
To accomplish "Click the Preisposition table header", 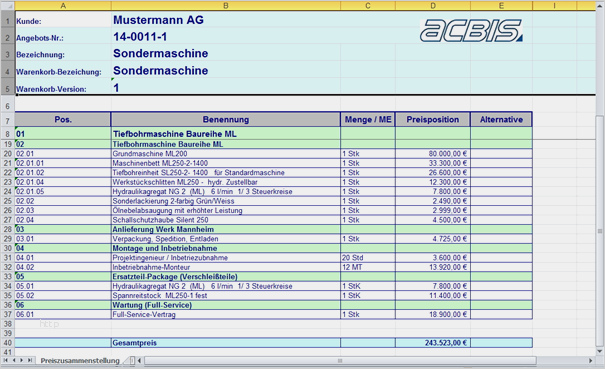I will coord(433,120).
